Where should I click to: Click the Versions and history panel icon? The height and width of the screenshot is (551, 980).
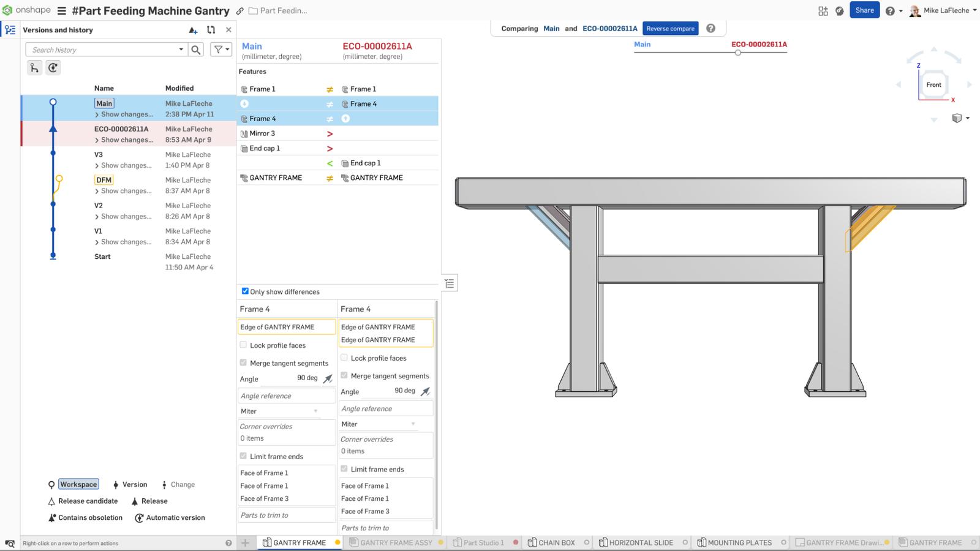pos(10,30)
